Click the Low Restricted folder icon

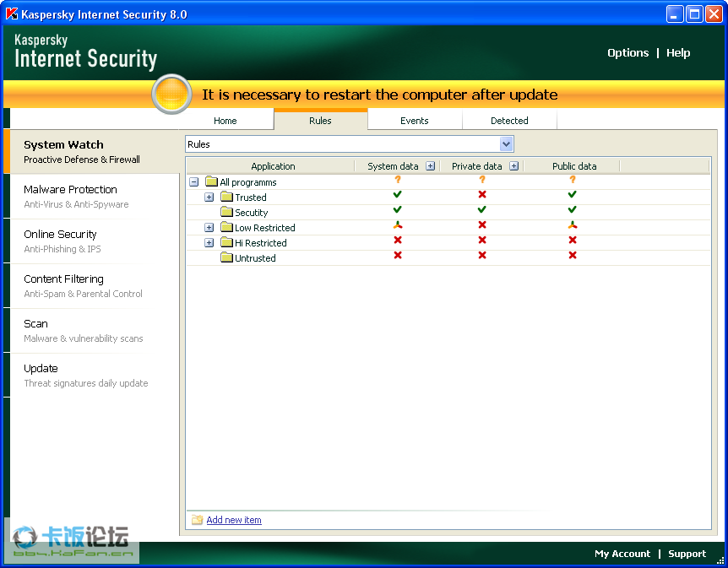226,227
